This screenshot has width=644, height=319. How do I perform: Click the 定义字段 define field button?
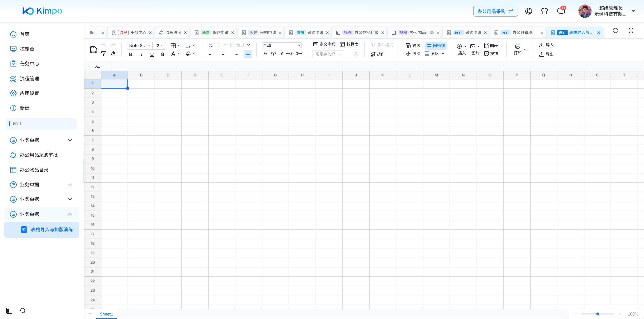point(324,44)
